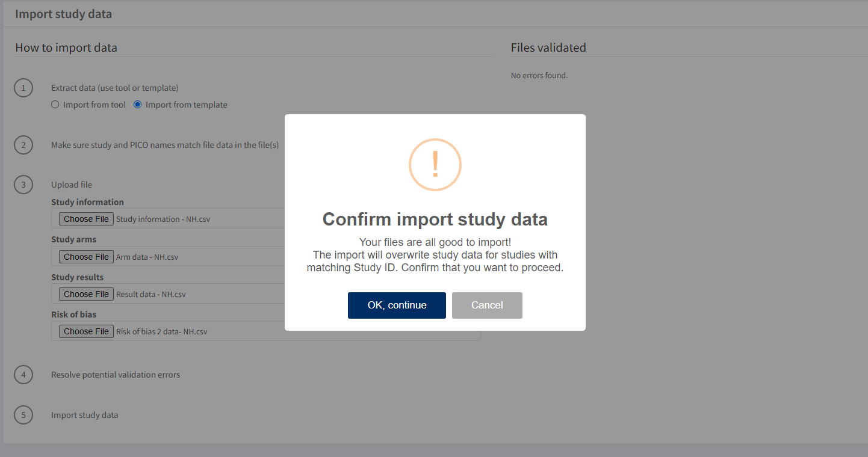Click the step 4 circle icon
The height and width of the screenshot is (457, 868).
[23, 374]
